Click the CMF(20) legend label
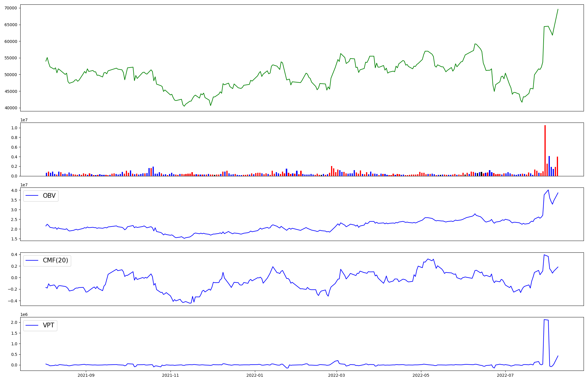 point(55,260)
